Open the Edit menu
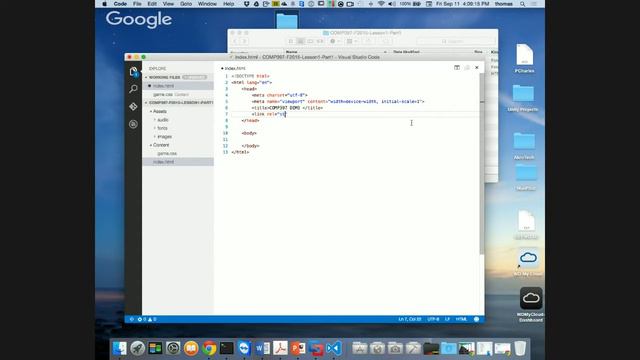 coord(152,4)
